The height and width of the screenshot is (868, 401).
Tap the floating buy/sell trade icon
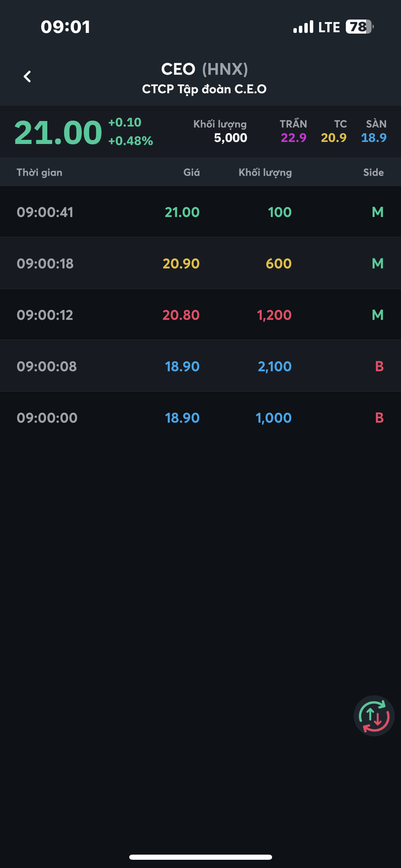[x=374, y=716]
